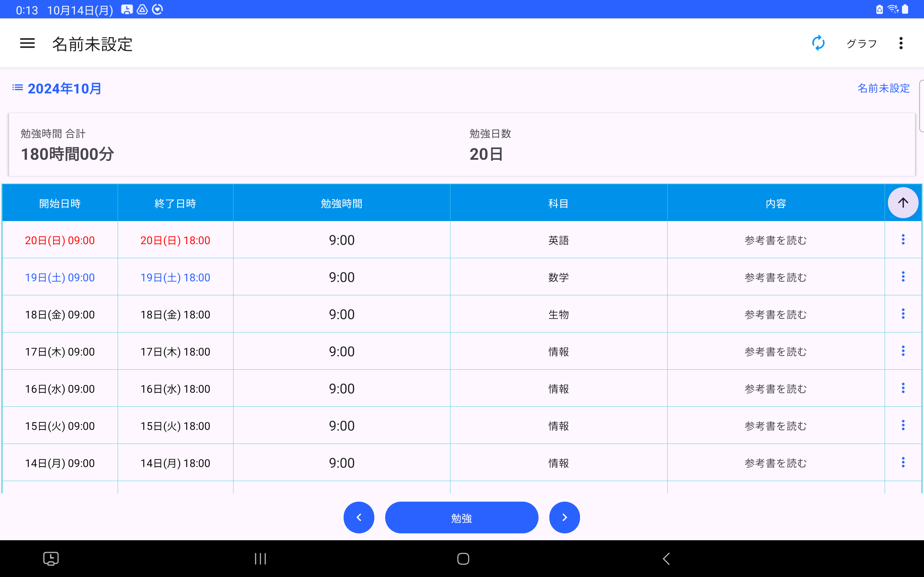
Task: Open the 2024年10月 month list selector
Action: click(x=57, y=89)
